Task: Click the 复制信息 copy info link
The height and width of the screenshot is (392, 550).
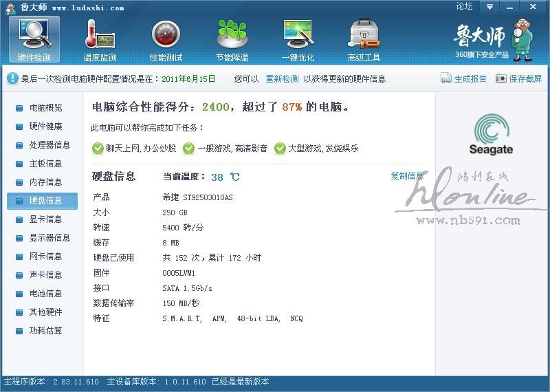Action: [x=407, y=176]
